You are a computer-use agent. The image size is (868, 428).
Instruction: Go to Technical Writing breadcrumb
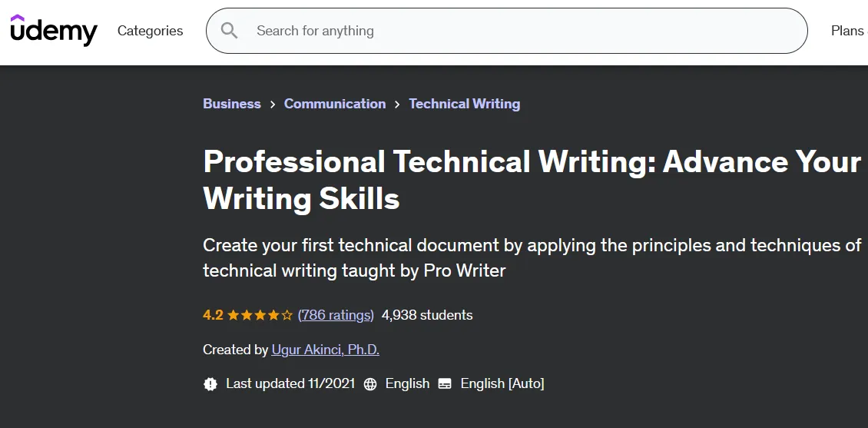coord(465,104)
